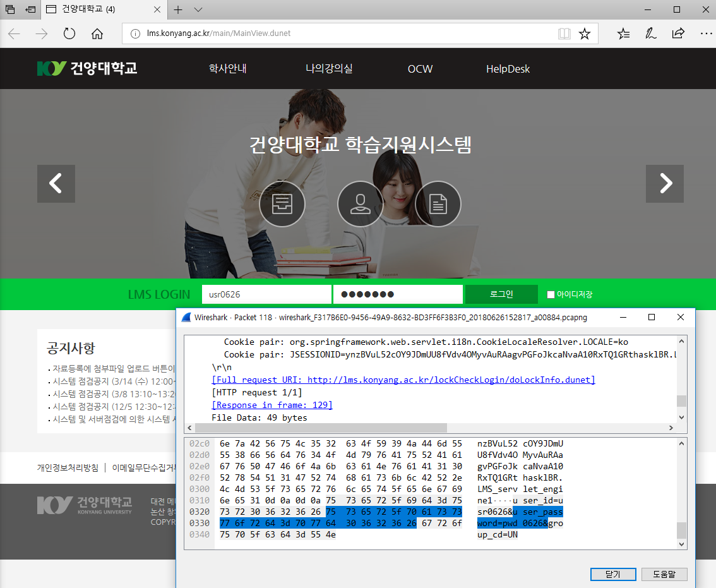Show tab previews chevron
The image size is (716, 588).
(198, 9)
